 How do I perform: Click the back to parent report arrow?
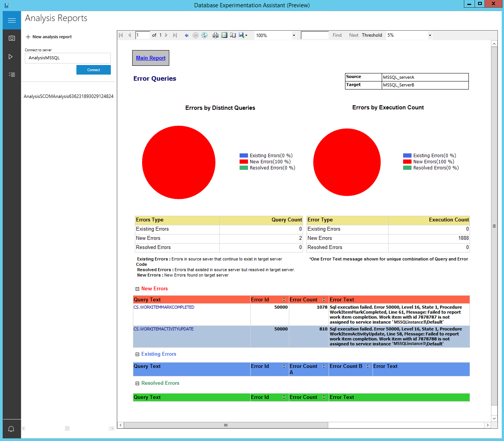click(186, 35)
